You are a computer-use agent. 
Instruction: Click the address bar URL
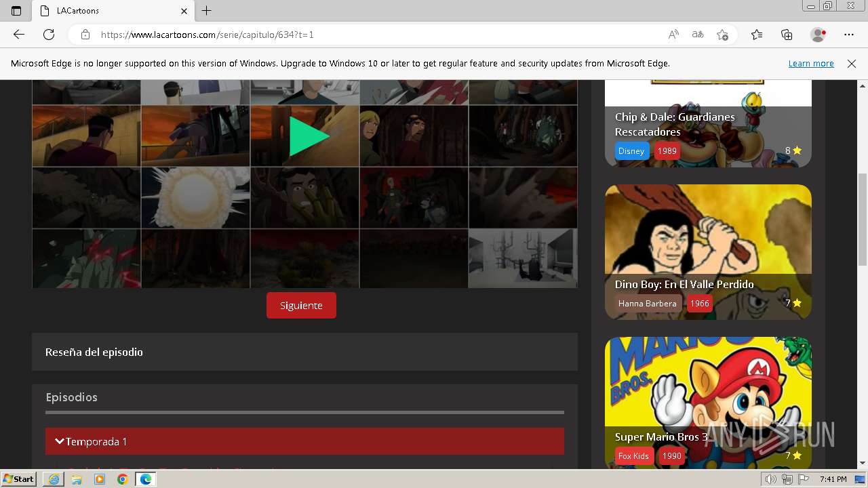(208, 35)
